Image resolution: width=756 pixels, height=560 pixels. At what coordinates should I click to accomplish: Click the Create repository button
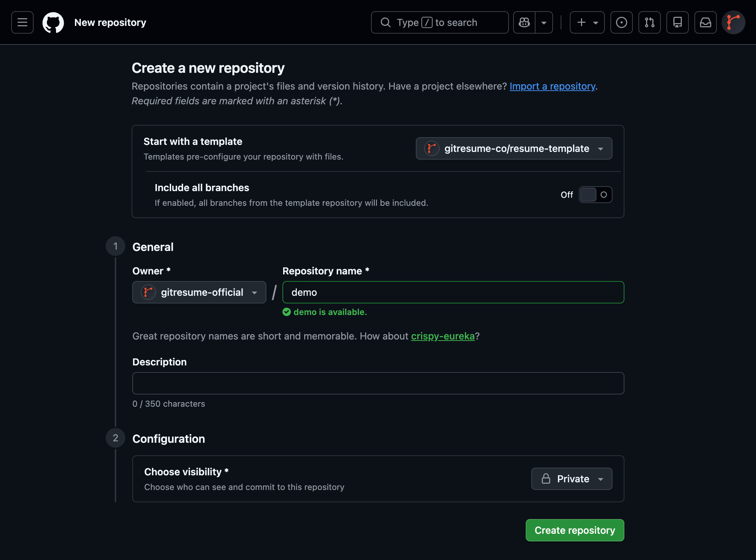(x=575, y=530)
